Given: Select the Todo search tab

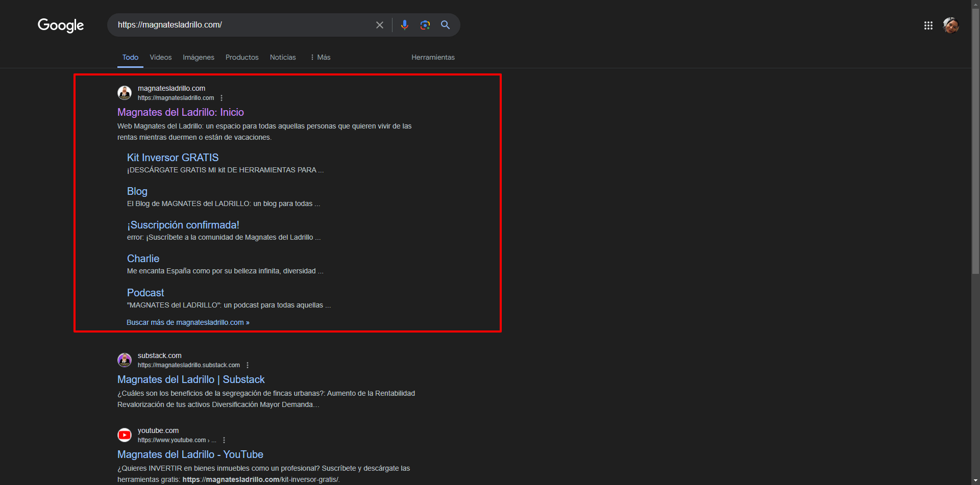Looking at the screenshot, I should point(130,57).
